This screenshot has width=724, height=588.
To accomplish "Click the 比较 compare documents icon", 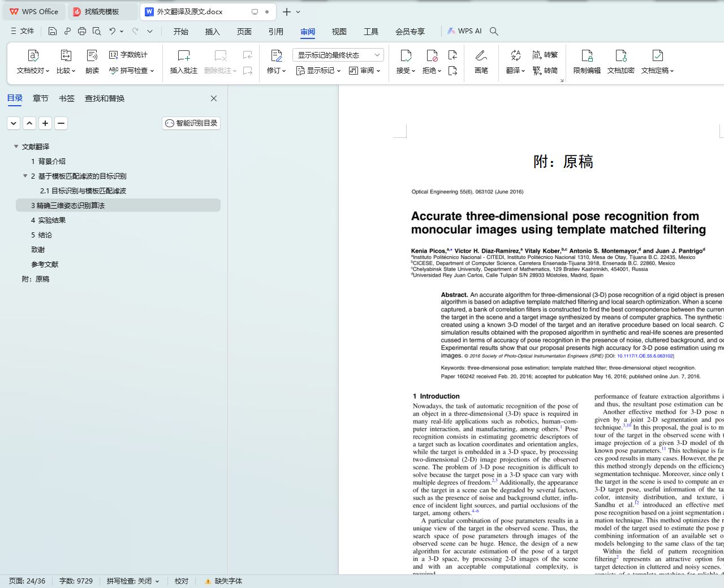I will [66, 55].
